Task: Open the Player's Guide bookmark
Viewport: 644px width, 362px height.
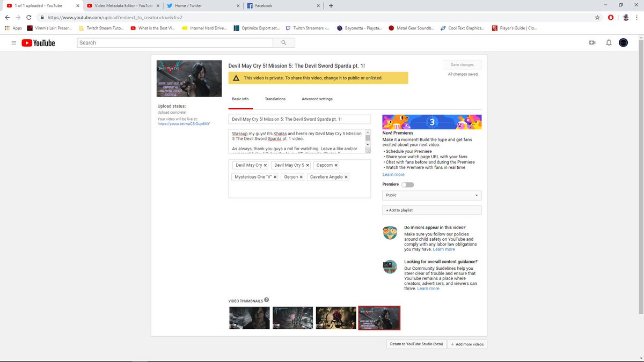Action: coord(514,28)
